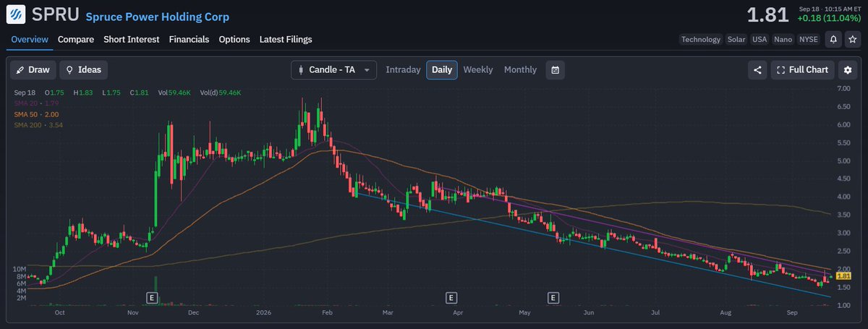Open the calendar date range picker
The height and width of the screenshot is (329, 868).
point(555,70)
